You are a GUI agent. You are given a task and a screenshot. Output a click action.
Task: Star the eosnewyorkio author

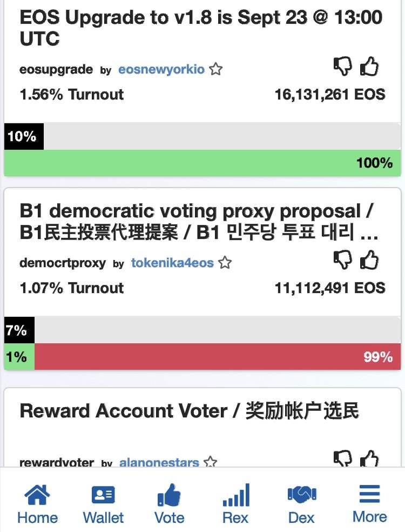(x=216, y=70)
